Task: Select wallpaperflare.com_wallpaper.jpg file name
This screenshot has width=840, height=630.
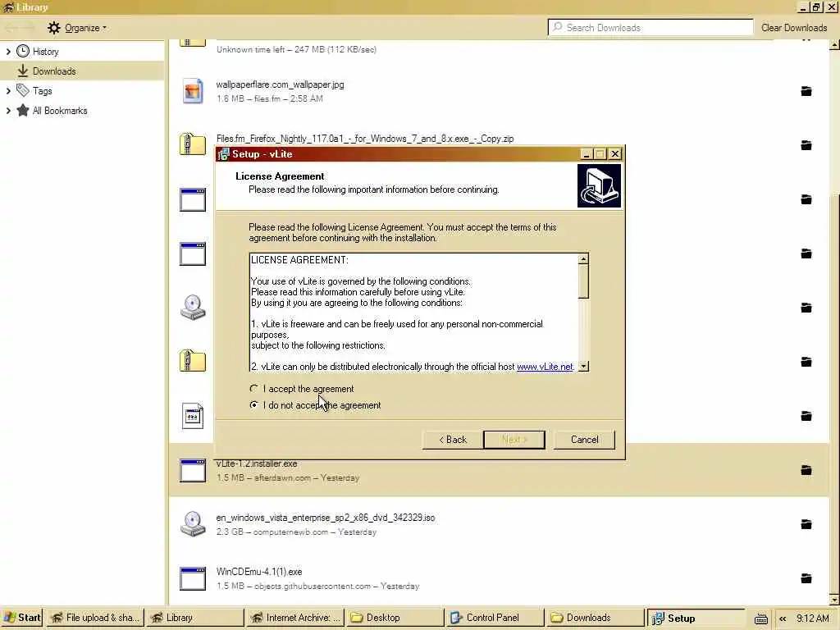Action: (281, 84)
